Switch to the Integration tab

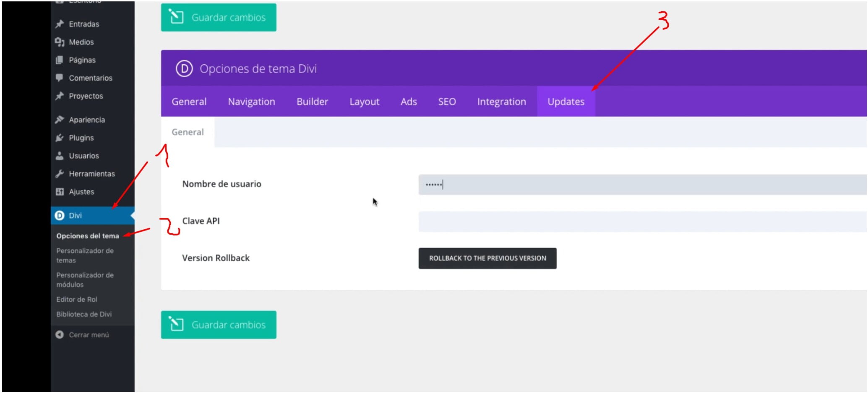[502, 102]
